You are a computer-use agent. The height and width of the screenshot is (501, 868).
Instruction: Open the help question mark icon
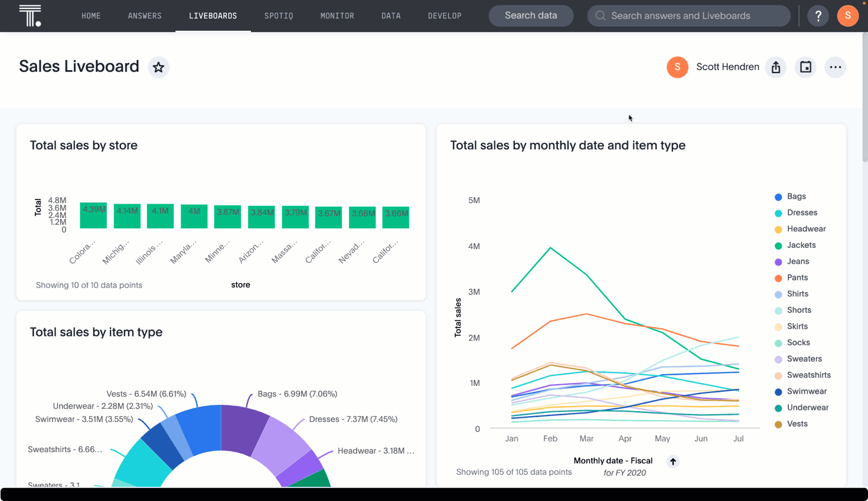pos(818,16)
